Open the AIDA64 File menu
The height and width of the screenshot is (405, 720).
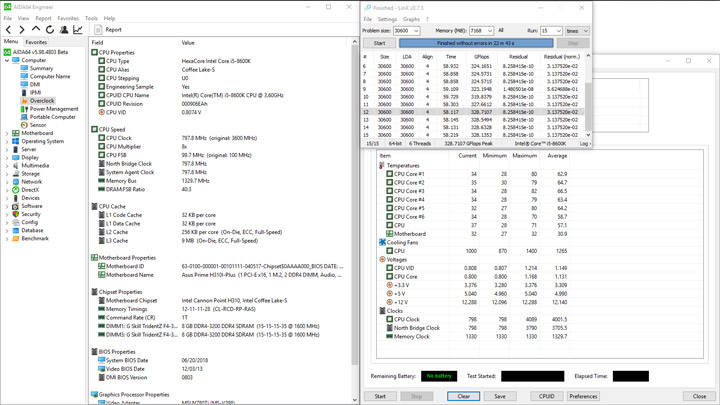click(8, 18)
